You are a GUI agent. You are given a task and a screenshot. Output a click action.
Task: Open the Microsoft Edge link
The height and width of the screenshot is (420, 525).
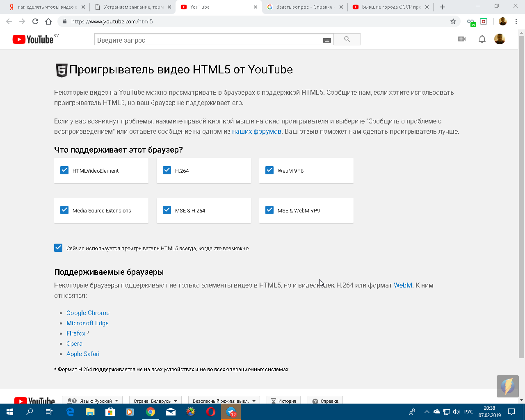pyautogui.click(x=87, y=323)
